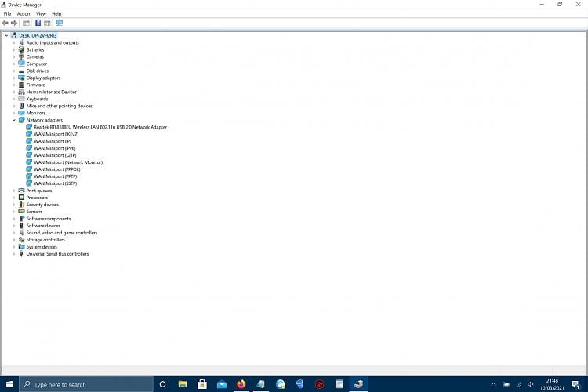This screenshot has height=392, width=588.
Task: Click the Monitors category icon
Action: click(21, 113)
